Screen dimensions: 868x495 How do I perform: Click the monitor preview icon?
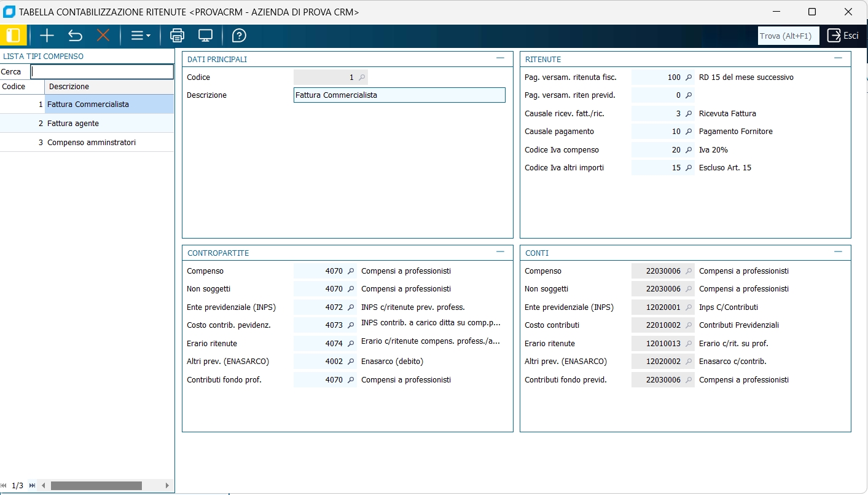[x=205, y=36]
